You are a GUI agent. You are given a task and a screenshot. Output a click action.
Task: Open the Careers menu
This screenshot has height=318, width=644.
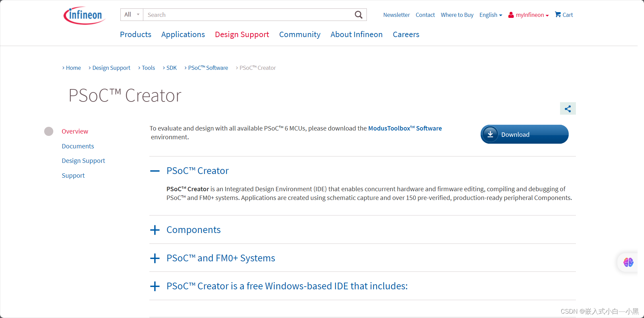point(406,34)
